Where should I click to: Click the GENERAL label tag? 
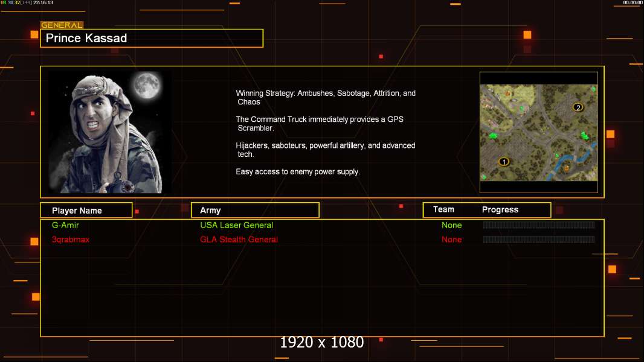click(x=62, y=25)
